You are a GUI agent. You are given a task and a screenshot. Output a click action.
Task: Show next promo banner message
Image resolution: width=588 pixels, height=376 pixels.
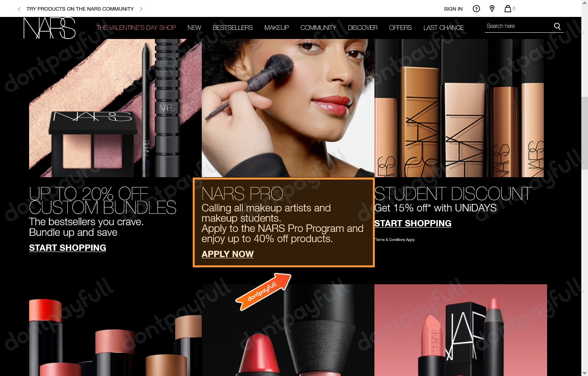tap(141, 9)
